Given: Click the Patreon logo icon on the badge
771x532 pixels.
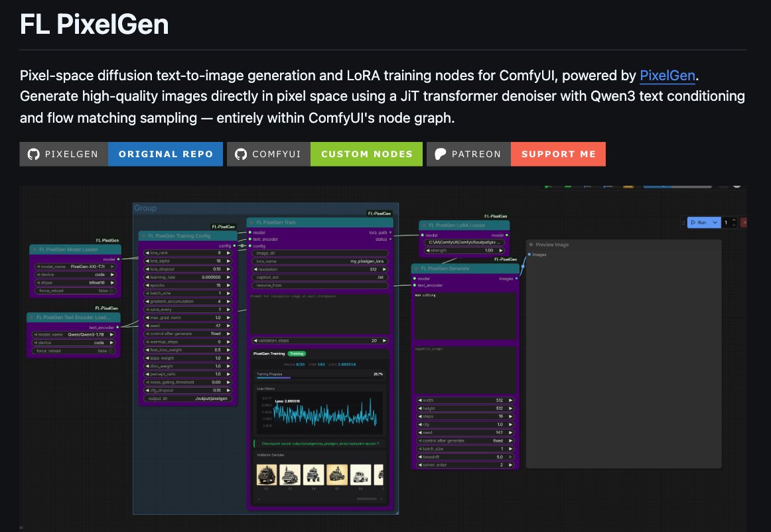Looking at the screenshot, I should click(x=440, y=155).
